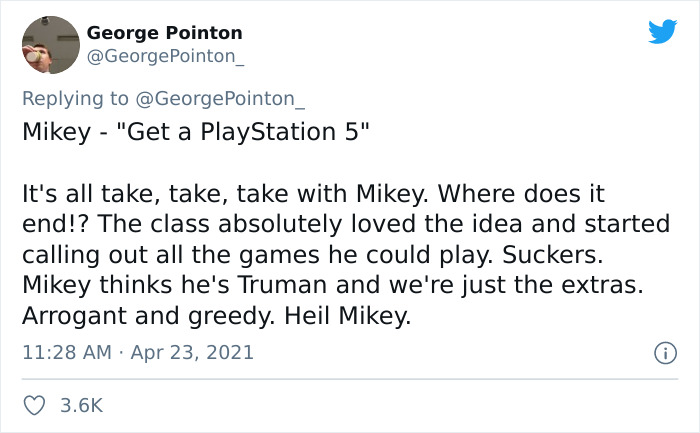Click the 3.6K likes count
Screen dimensions: 700x433
pos(83,406)
